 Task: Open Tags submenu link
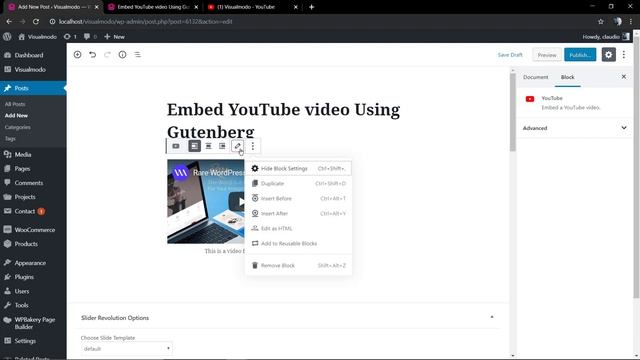10,139
